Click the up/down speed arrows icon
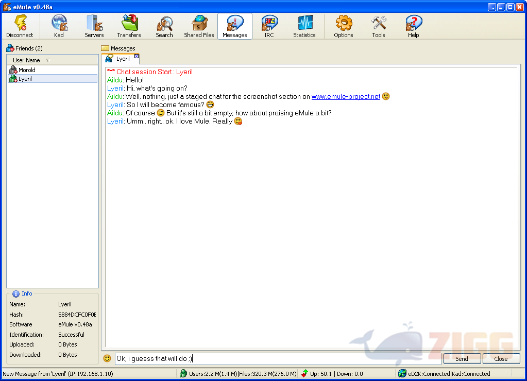 click(304, 373)
